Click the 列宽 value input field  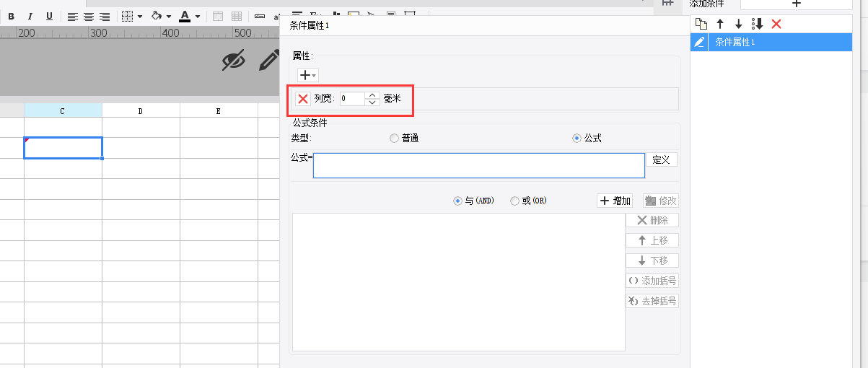click(x=352, y=99)
